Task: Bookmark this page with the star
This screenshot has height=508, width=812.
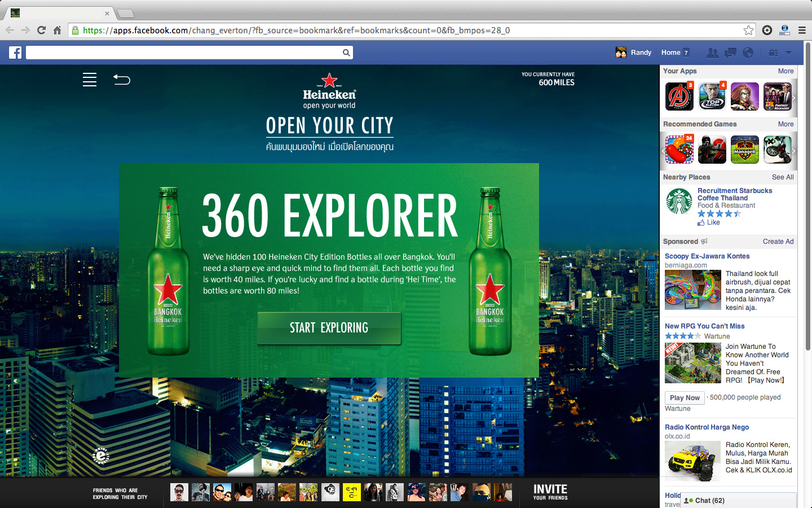Action: click(748, 30)
